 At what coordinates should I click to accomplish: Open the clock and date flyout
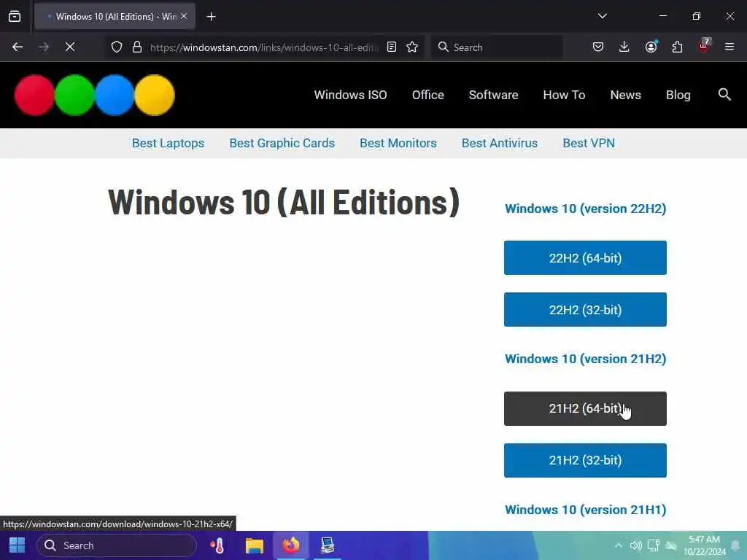coord(704,545)
